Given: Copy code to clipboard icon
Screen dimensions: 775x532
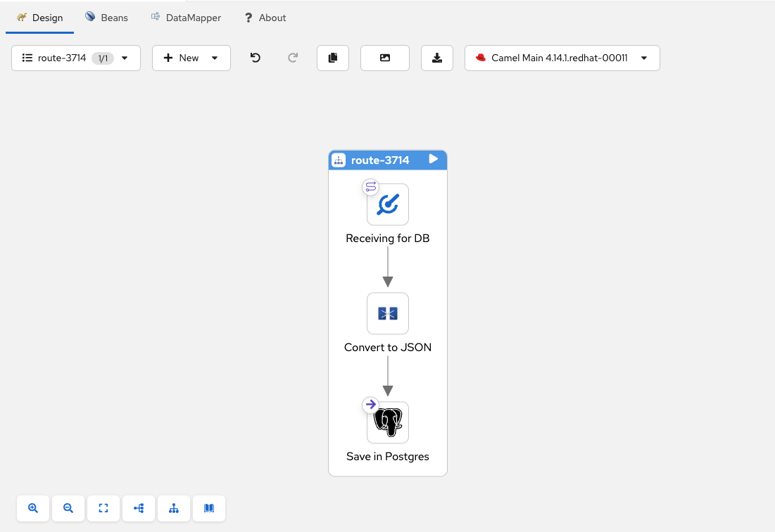Looking at the screenshot, I should pos(333,58).
